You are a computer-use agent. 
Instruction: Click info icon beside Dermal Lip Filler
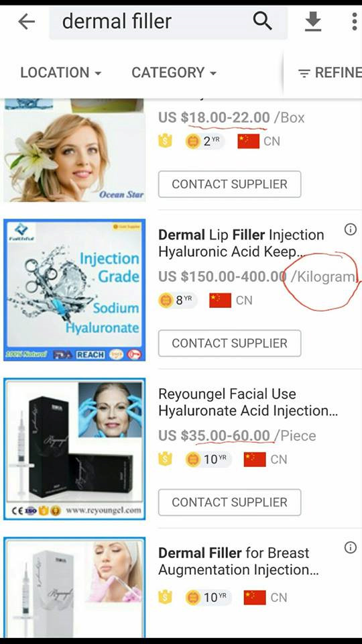pos(350,229)
